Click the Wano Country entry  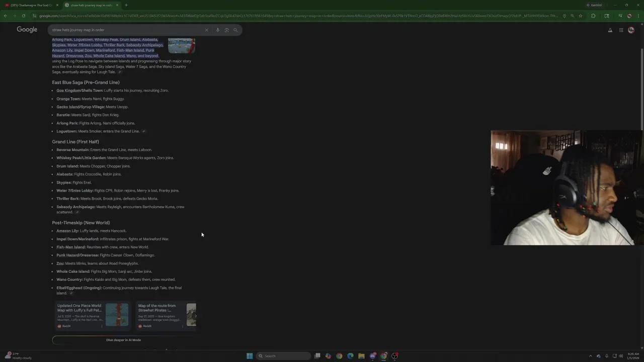(x=116, y=280)
